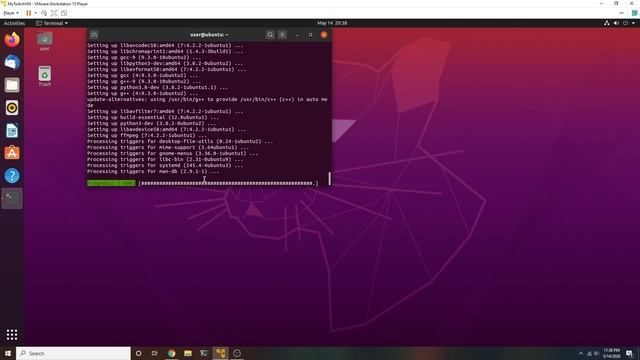Open Windows notification center
Image resolution: width=640 pixels, height=360 pixels.
tap(630, 353)
